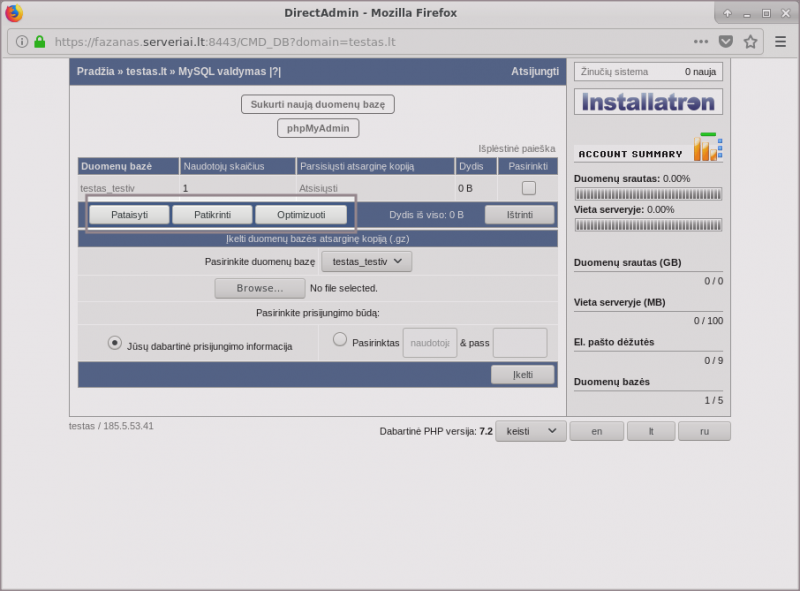This screenshot has height=591, width=800.
Task: Open the keisti PHP version dropdown
Action: pos(531,431)
